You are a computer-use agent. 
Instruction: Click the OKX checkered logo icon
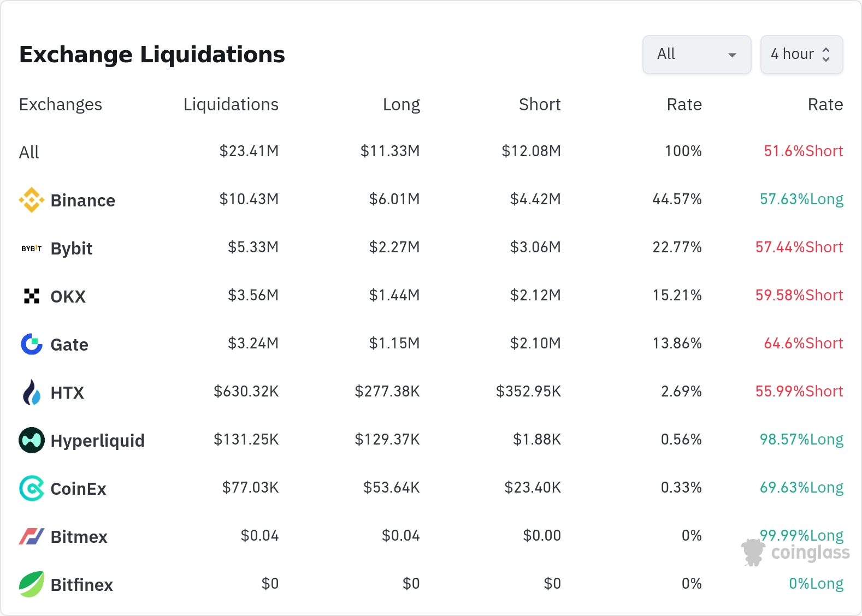(32, 296)
